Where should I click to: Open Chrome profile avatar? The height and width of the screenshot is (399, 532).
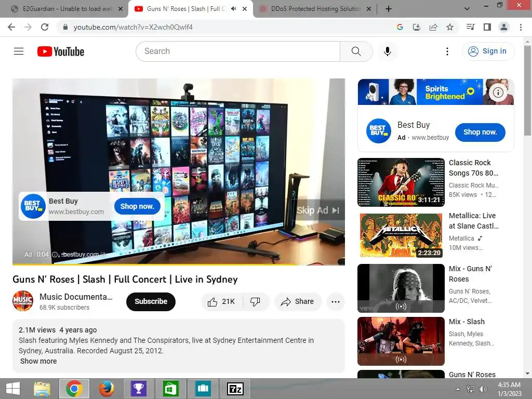[x=504, y=27]
